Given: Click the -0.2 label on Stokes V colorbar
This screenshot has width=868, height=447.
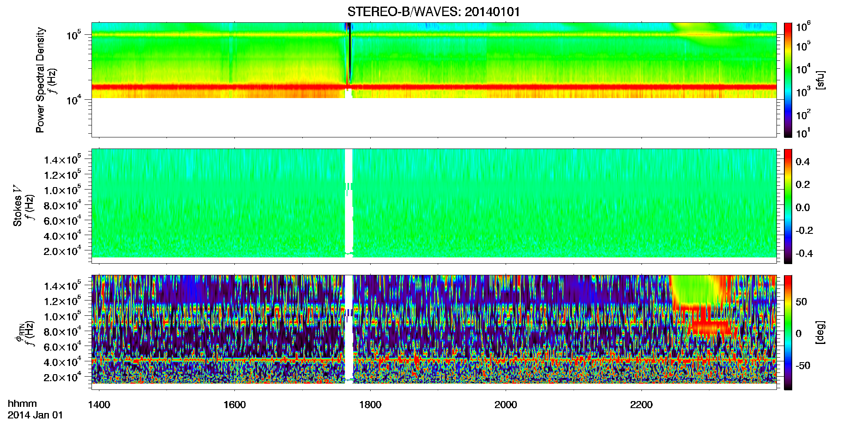Looking at the screenshot, I should pos(804,231).
